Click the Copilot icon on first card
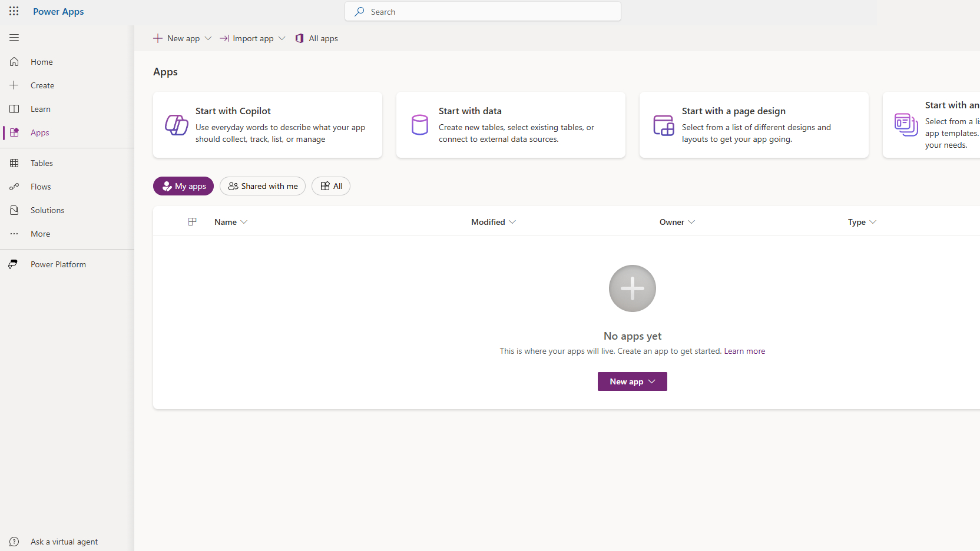This screenshot has height=551, width=980. click(177, 125)
